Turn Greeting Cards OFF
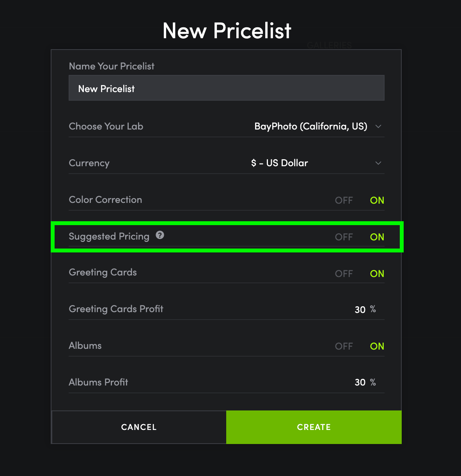Viewport: 461px width, 476px height. coord(344,274)
